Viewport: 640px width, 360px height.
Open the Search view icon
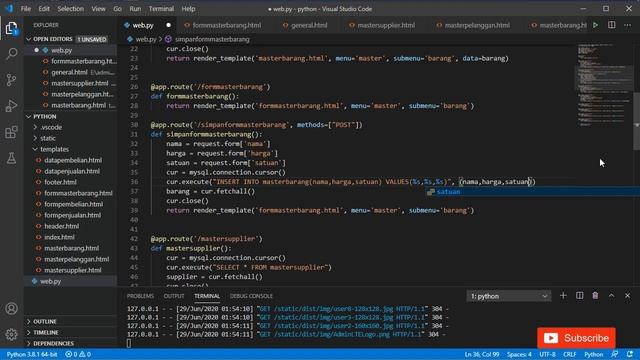click(11, 53)
